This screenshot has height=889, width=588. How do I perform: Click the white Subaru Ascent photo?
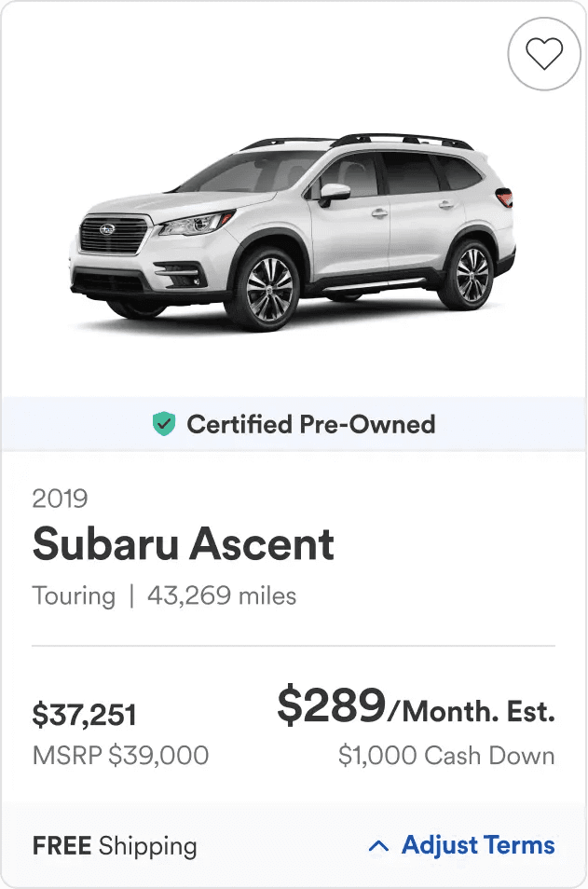pyautogui.click(x=293, y=232)
